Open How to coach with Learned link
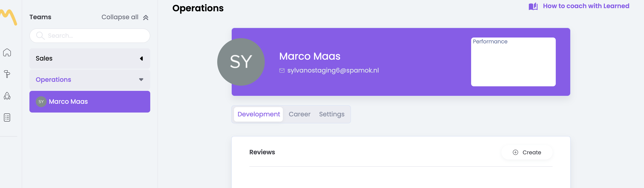 pyautogui.click(x=586, y=6)
